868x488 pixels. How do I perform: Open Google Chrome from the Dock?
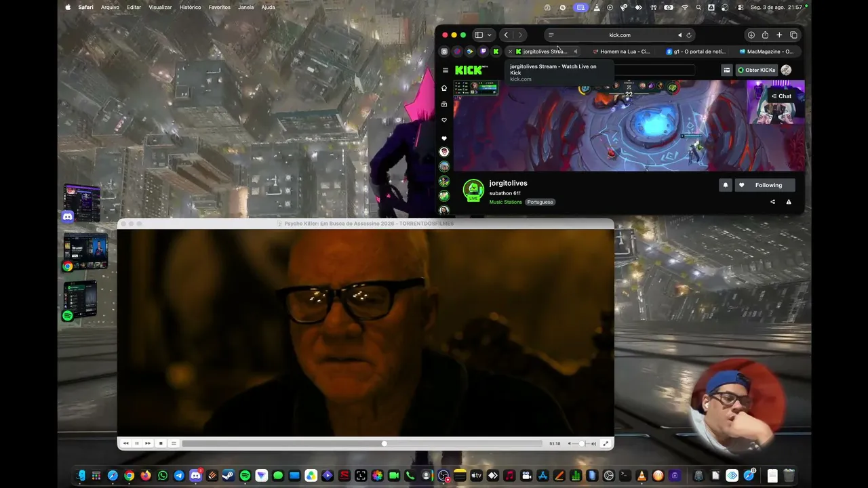tap(130, 476)
